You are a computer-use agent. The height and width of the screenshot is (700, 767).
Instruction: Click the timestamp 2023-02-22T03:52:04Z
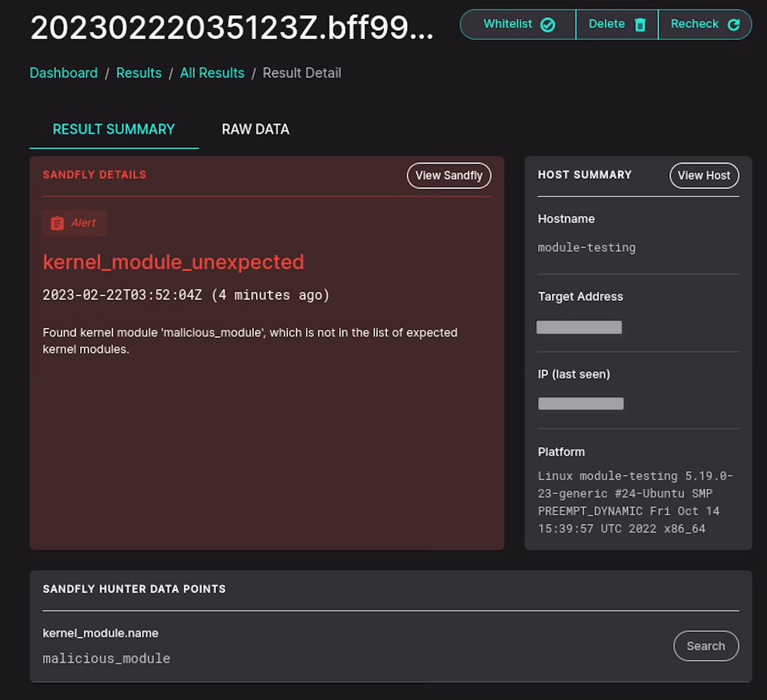click(122, 295)
